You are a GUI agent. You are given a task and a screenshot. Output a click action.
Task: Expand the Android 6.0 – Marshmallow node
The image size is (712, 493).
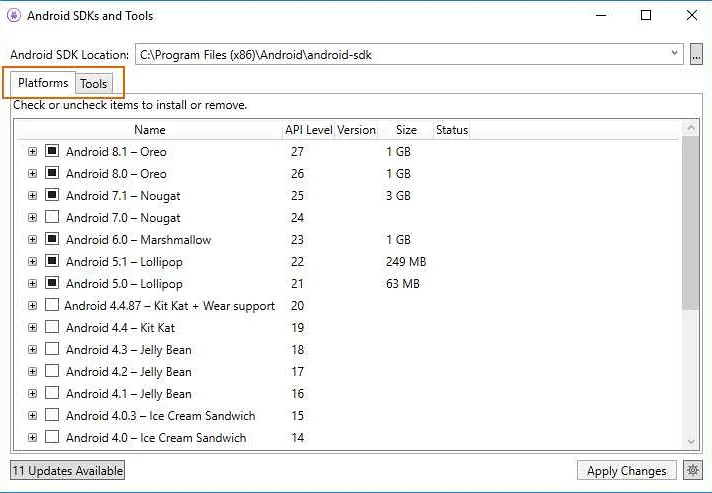point(32,240)
